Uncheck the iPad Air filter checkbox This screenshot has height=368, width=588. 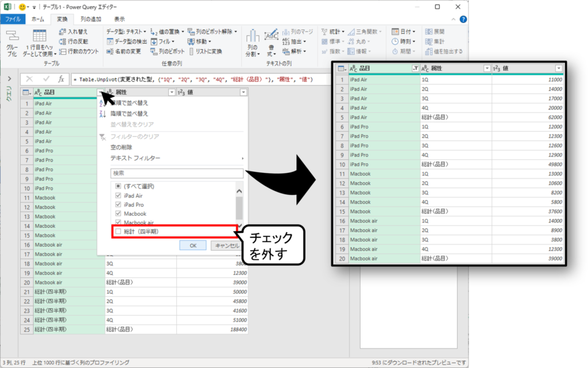click(x=118, y=195)
